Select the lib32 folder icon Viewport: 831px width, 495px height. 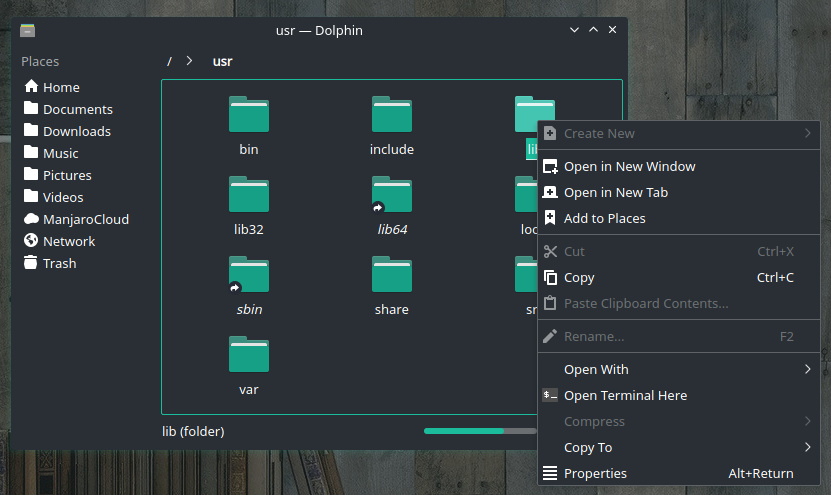pos(249,194)
